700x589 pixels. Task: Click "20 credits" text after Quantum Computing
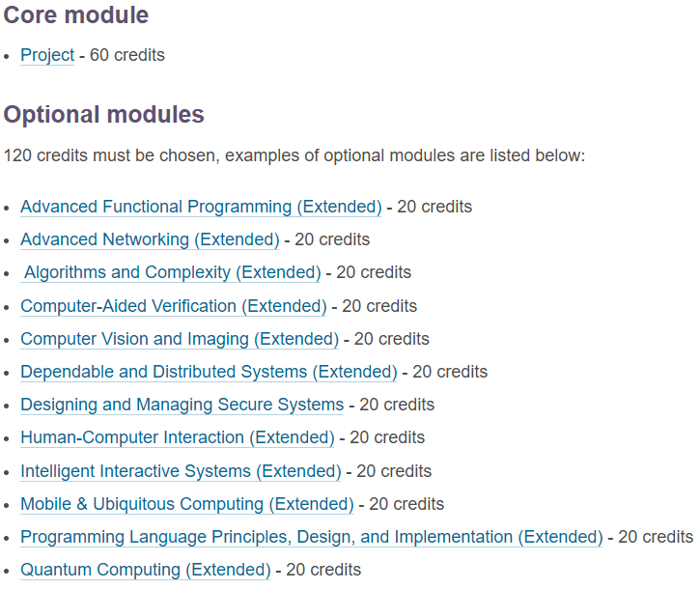(x=323, y=570)
